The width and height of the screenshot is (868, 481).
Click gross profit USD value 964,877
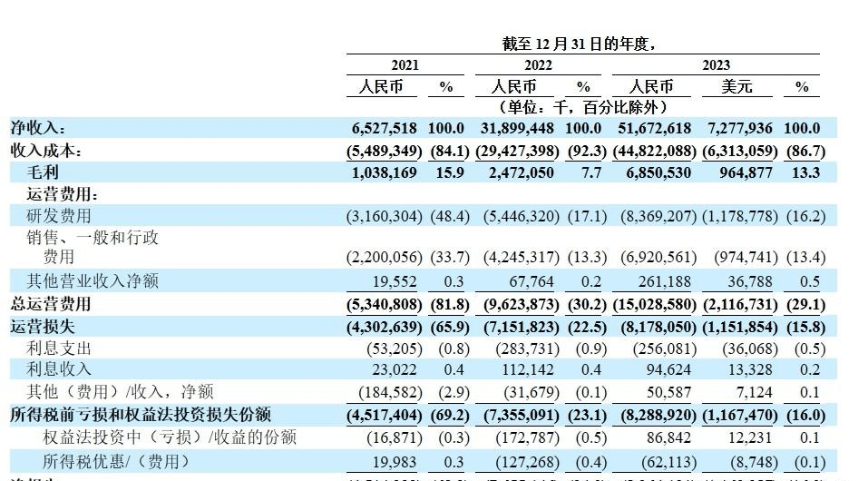click(x=746, y=173)
